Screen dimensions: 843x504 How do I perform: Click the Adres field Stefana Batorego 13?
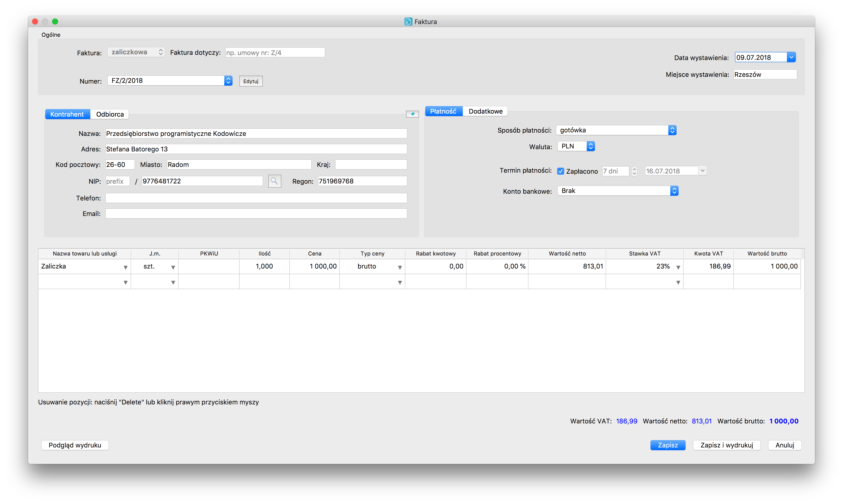(256, 149)
